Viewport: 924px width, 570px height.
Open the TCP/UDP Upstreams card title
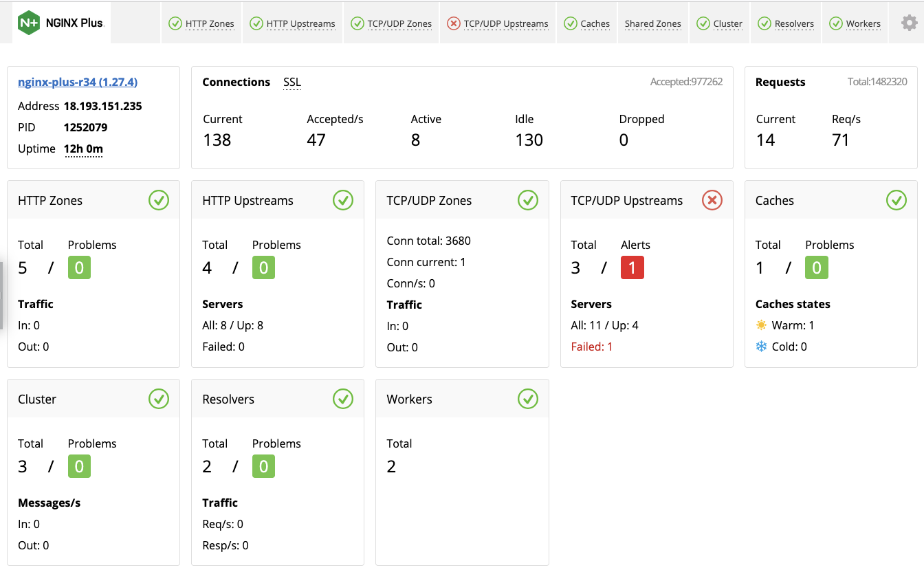[x=627, y=201]
